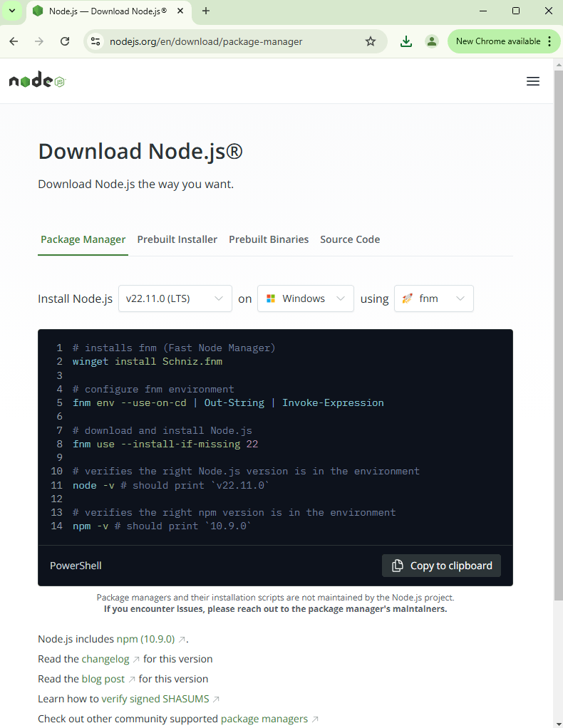Click '# download and install Node.js' comment
This screenshot has height=728, width=563.
[x=162, y=431]
